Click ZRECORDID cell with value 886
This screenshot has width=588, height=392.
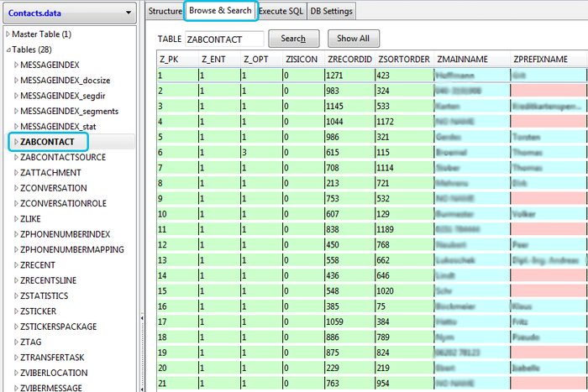[x=350, y=337]
